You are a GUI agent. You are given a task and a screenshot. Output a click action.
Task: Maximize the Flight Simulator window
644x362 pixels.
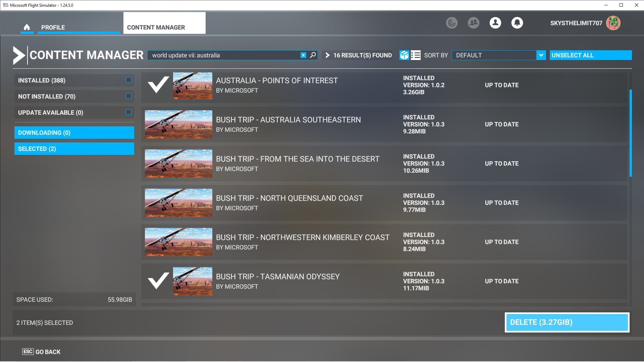(621, 5)
